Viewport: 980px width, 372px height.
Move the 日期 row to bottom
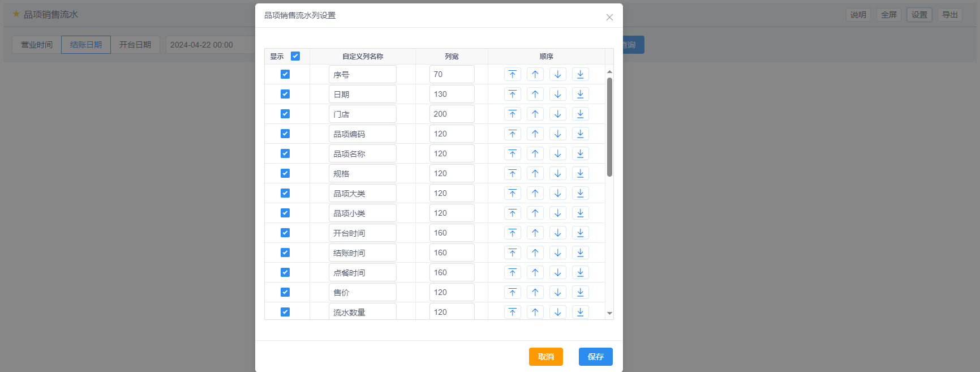click(x=581, y=94)
